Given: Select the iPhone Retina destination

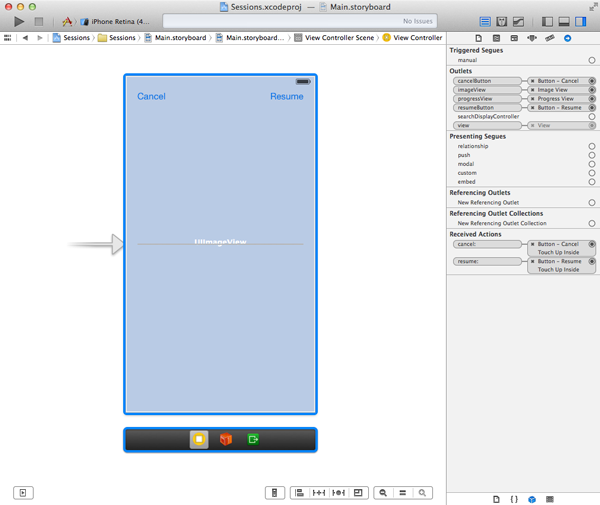Looking at the screenshot, I should pyautogui.click(x=116, y=22).
